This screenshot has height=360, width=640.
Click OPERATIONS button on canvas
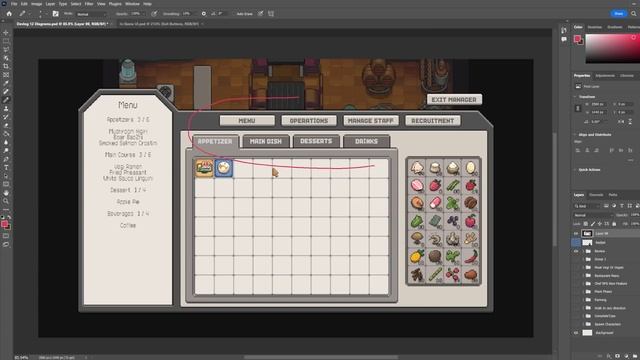point(309,120)
